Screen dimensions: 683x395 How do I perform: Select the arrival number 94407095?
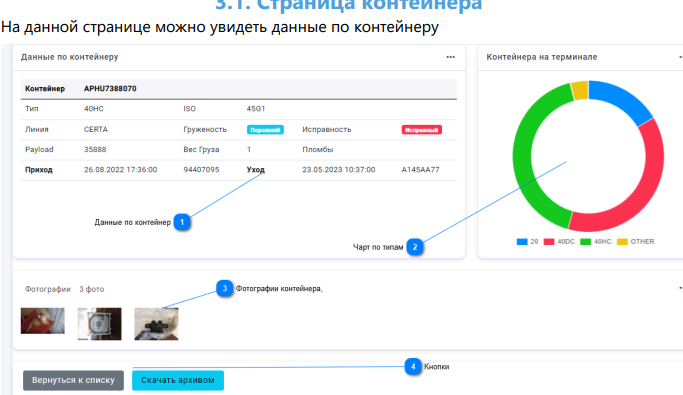(201, 169)
